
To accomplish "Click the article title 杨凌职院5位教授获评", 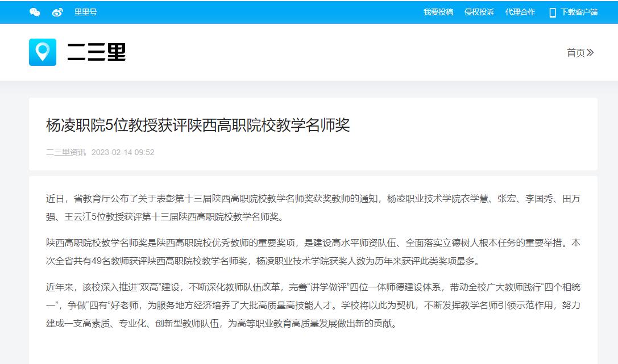I will coord(197,125).
